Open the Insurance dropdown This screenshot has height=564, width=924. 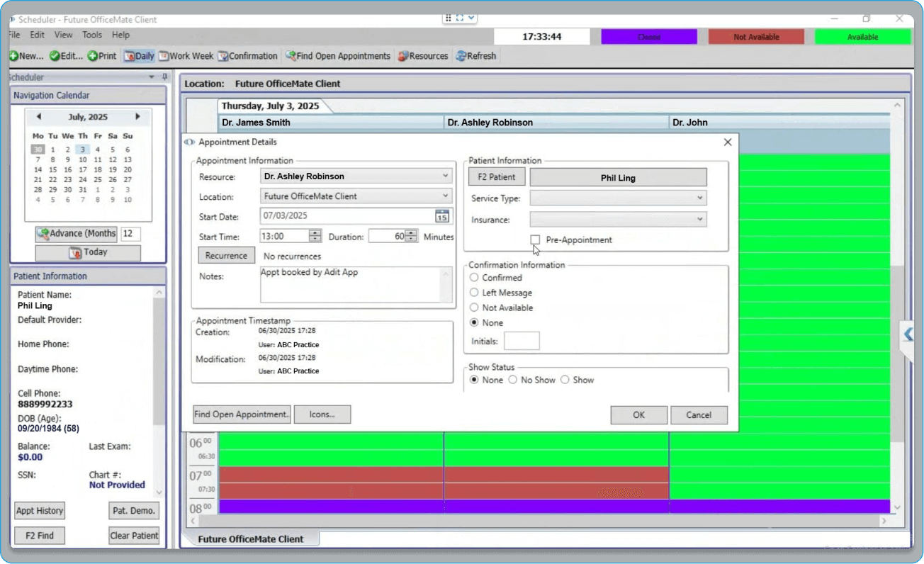coord(619,220)
